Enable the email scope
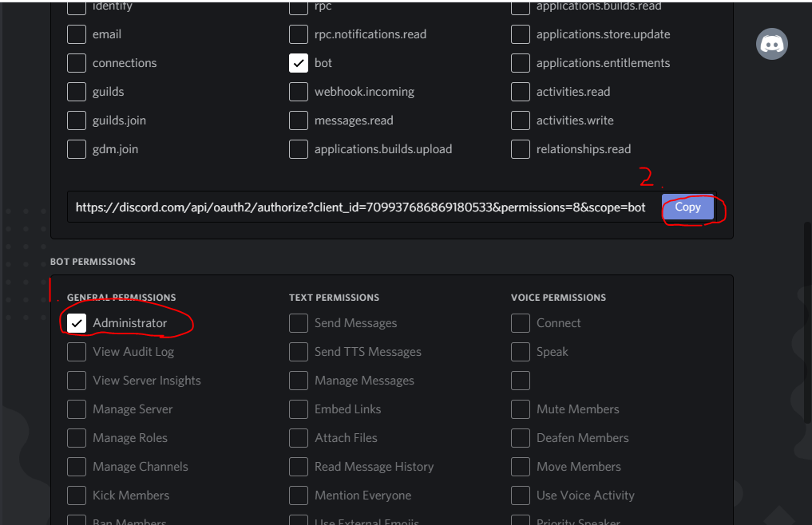 tap(77, 34)
